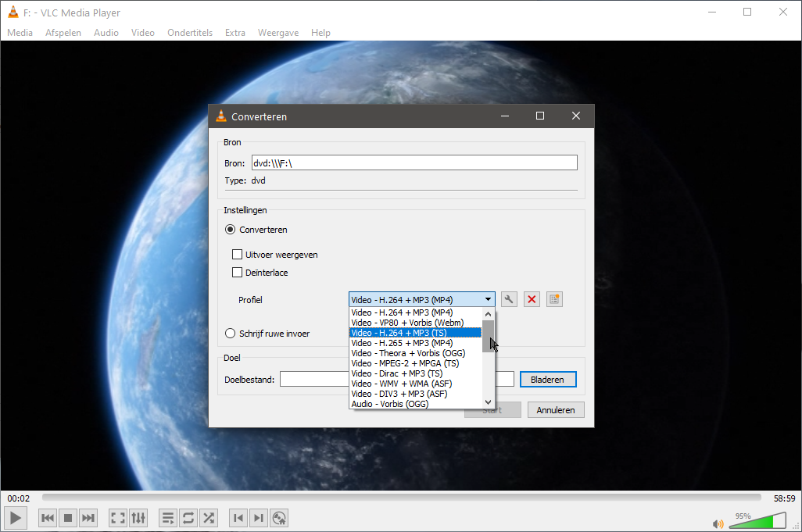Go to the previous DVD chapter
802x532 pixels.
point(238,518)
